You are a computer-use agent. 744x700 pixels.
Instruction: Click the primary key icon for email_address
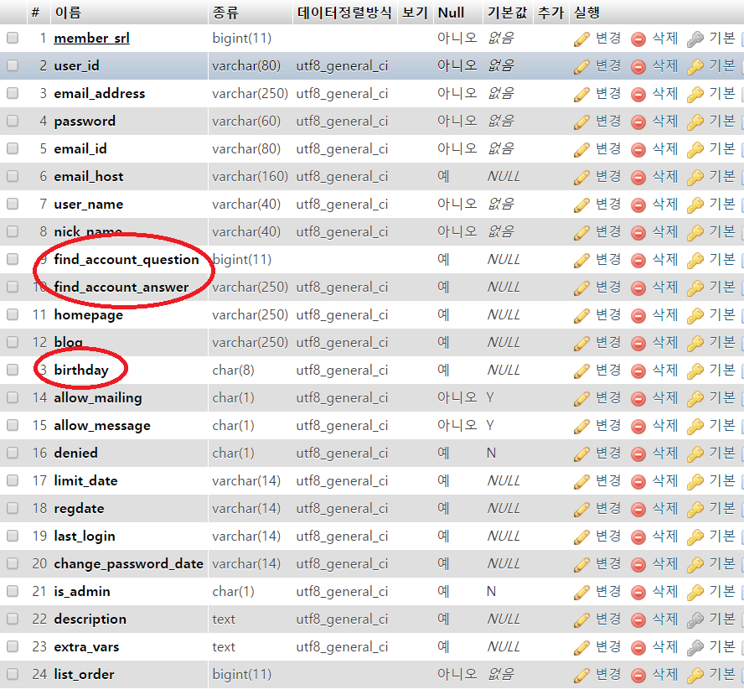(695, 94)
